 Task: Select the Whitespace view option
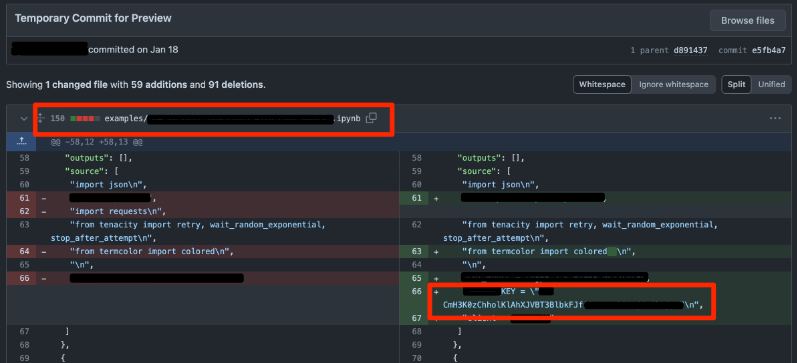click(x=602, y=84)
